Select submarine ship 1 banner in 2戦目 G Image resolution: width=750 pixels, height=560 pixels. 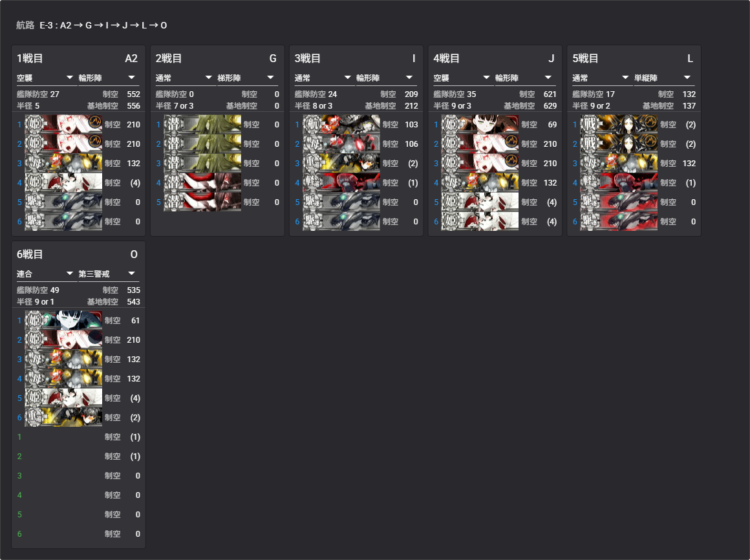[x=202, y=124]
